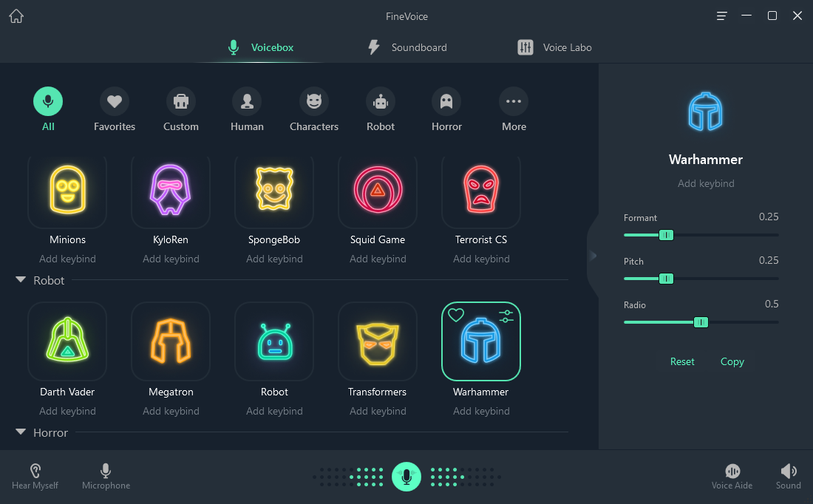Click the Formant value 0.25
Image resolution: width=813 pixels, height=504 pixels.
(769, 217)
